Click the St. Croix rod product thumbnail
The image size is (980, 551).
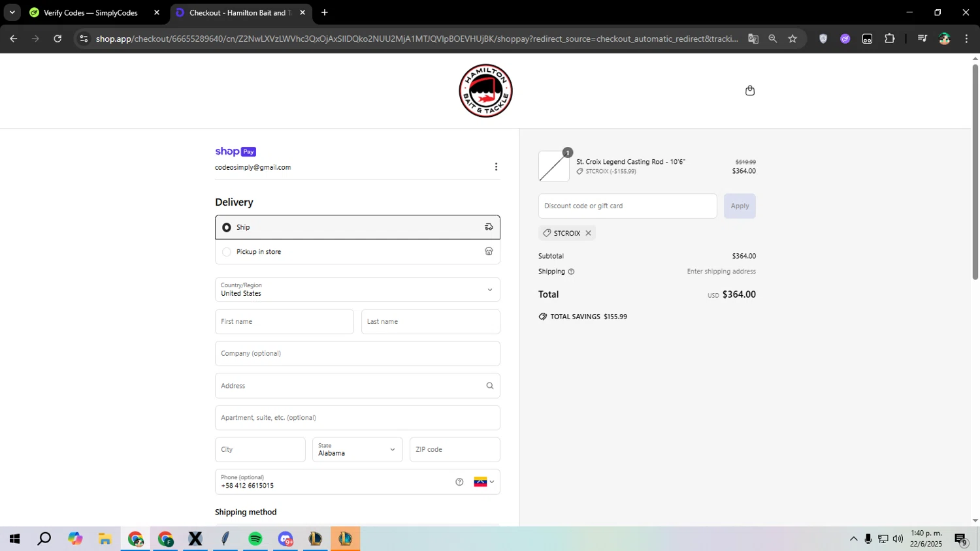(554, 166)
